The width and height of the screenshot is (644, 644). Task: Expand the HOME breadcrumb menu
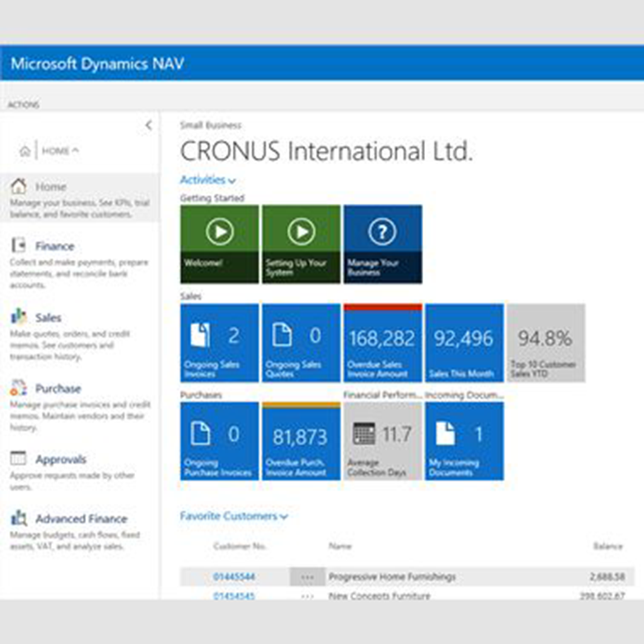pos(60,151)
